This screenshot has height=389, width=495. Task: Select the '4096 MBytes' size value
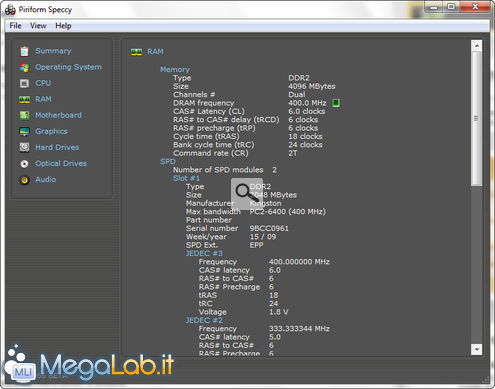click(312, 86)
